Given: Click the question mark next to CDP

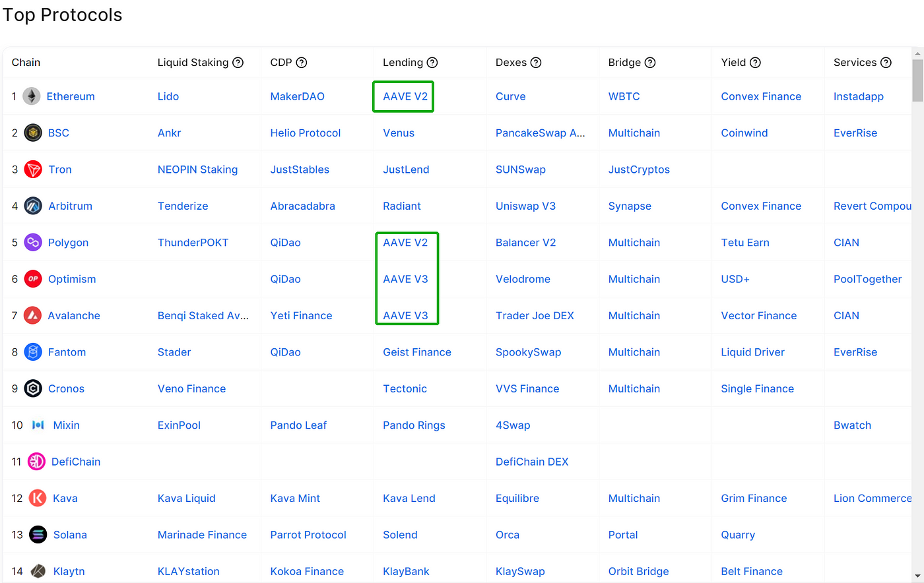Looking at the screenshot, I should tap(302, 63).
